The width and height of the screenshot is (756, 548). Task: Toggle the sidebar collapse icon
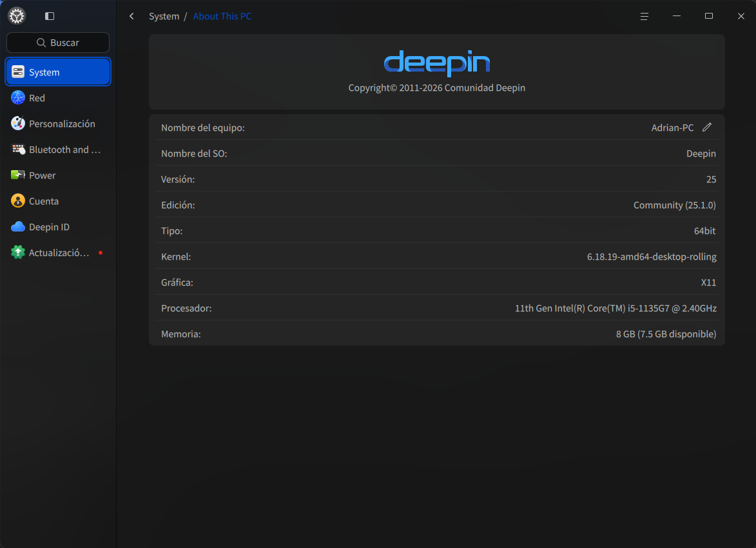(x=49, y=15)
